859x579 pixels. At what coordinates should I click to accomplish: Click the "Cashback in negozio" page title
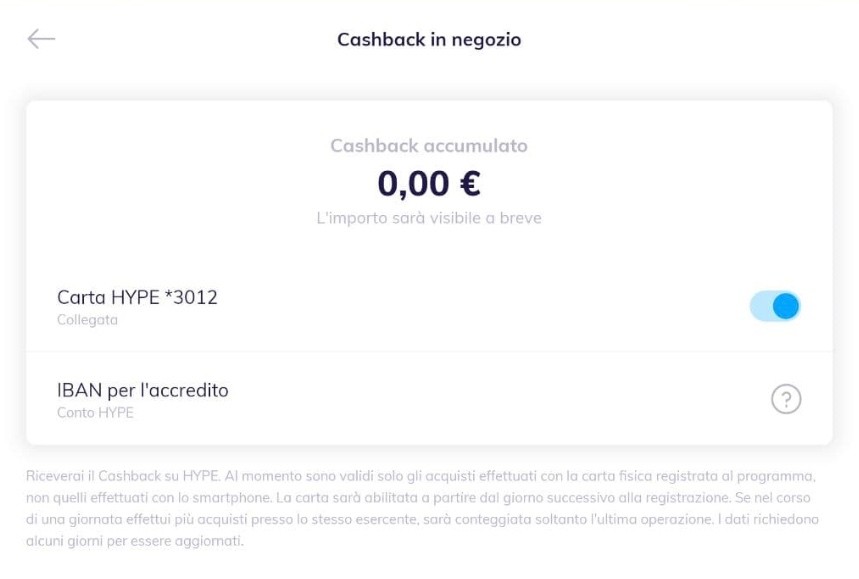coord(429,40)
